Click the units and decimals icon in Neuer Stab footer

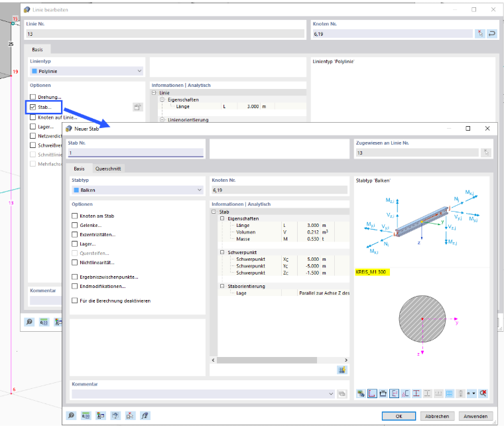(86, 415)
